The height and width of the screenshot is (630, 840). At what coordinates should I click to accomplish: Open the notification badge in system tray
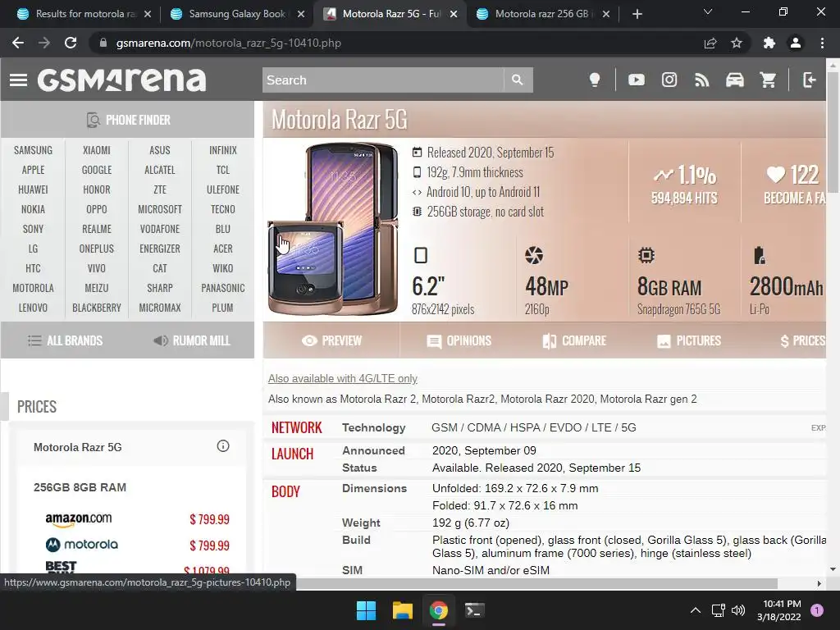[x=817, y=610]
